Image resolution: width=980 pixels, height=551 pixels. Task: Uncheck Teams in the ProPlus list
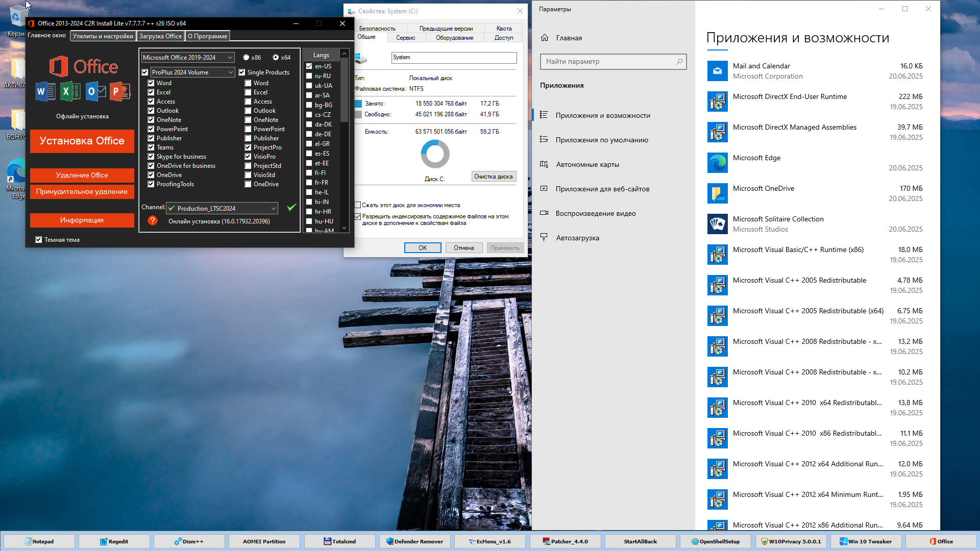coord(151,147)
